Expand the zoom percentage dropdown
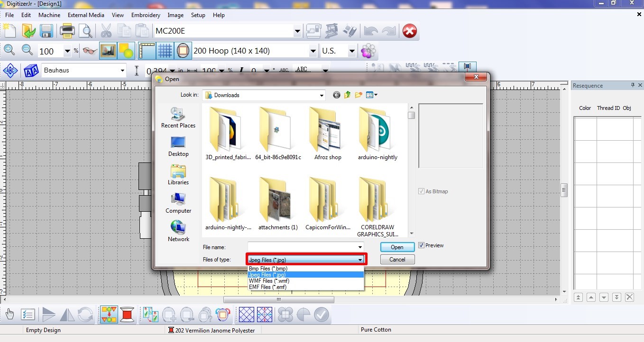 (67, 51)
